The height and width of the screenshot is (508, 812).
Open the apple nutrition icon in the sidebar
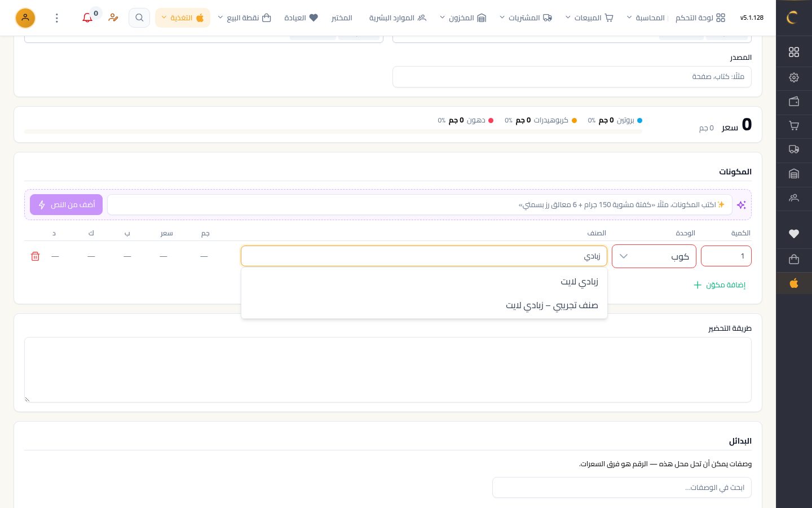[x=794, y=283]
